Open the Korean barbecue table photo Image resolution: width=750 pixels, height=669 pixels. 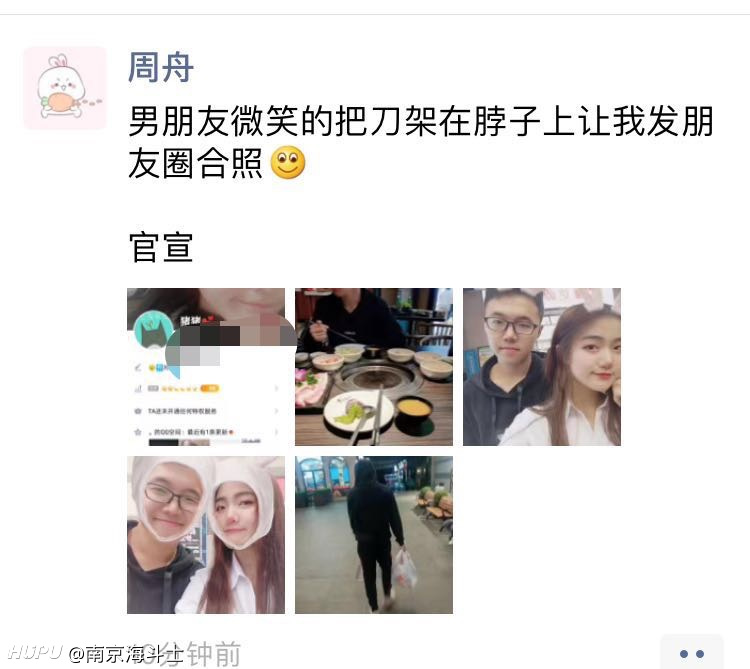(x=374, y=367)
